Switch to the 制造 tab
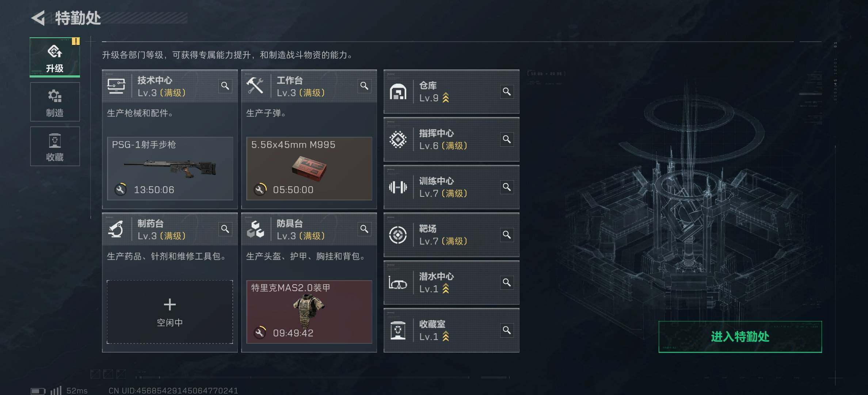The height and width of the screenshot is (395, 868). pos(55,102)
